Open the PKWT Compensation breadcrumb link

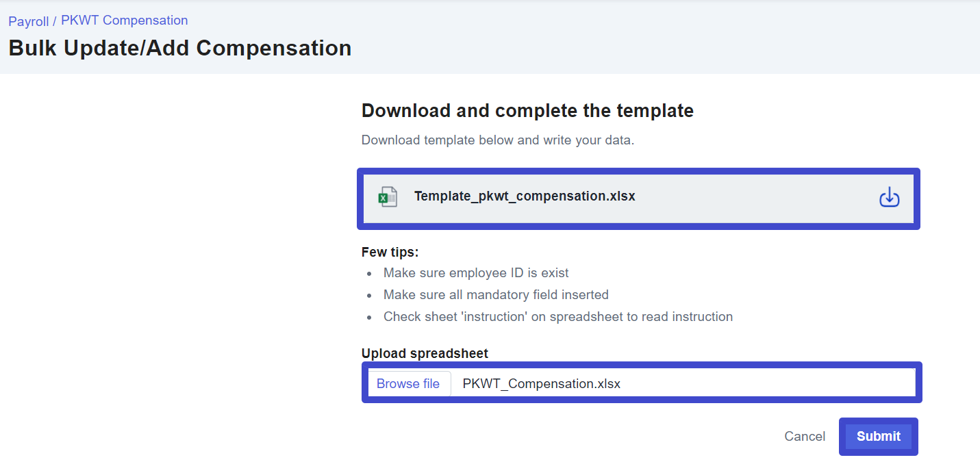[x=124, y=21]
